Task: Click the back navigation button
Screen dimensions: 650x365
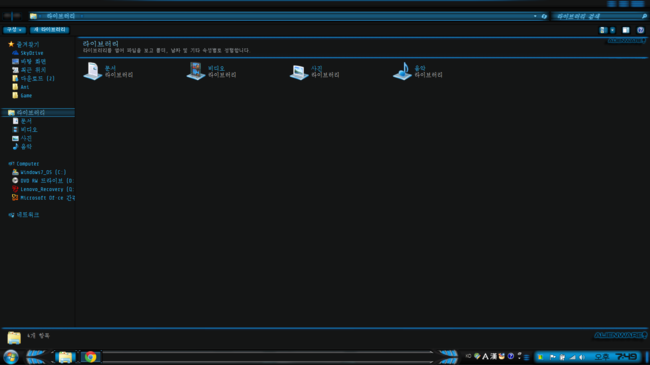Action: coord(7,16)
